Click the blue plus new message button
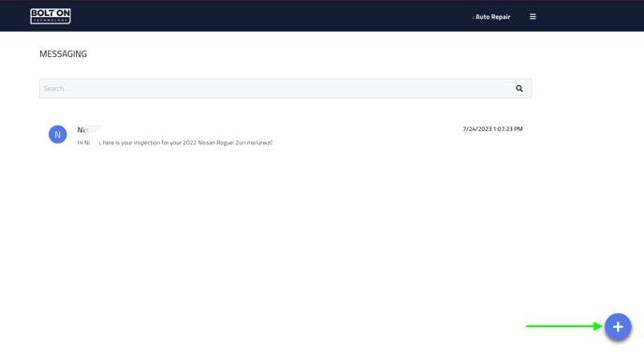Image resolution: width=644 pixels, height=358 pixels. (x=618, y=327)
